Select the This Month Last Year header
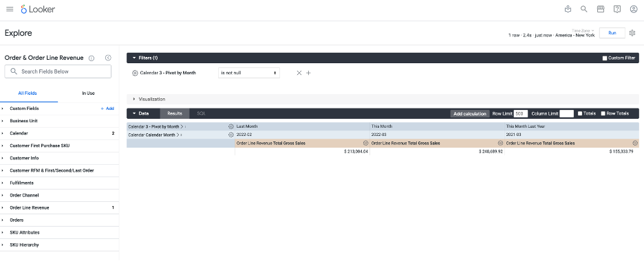Image resolution: width=644 pixels, height=261 pixels. coord(525,126)
